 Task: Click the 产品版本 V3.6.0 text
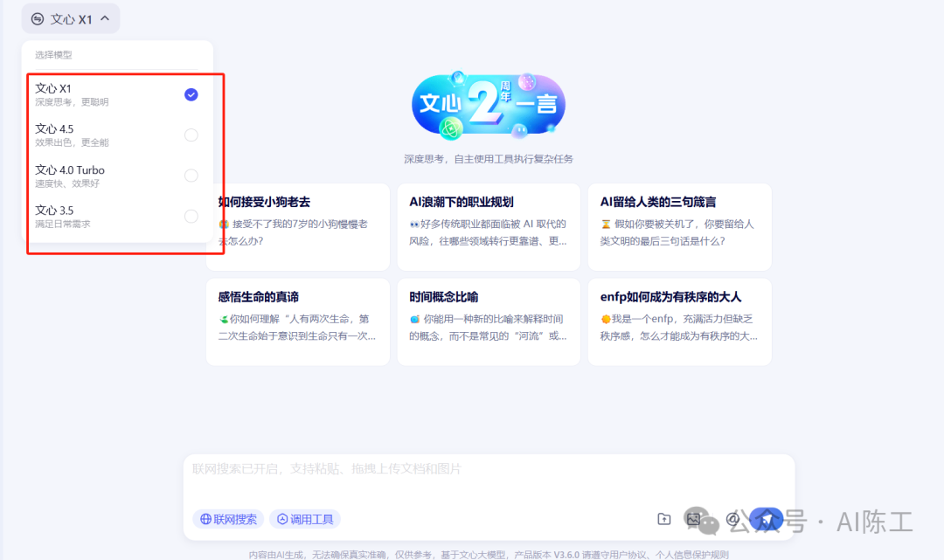[x=546, y=555]
